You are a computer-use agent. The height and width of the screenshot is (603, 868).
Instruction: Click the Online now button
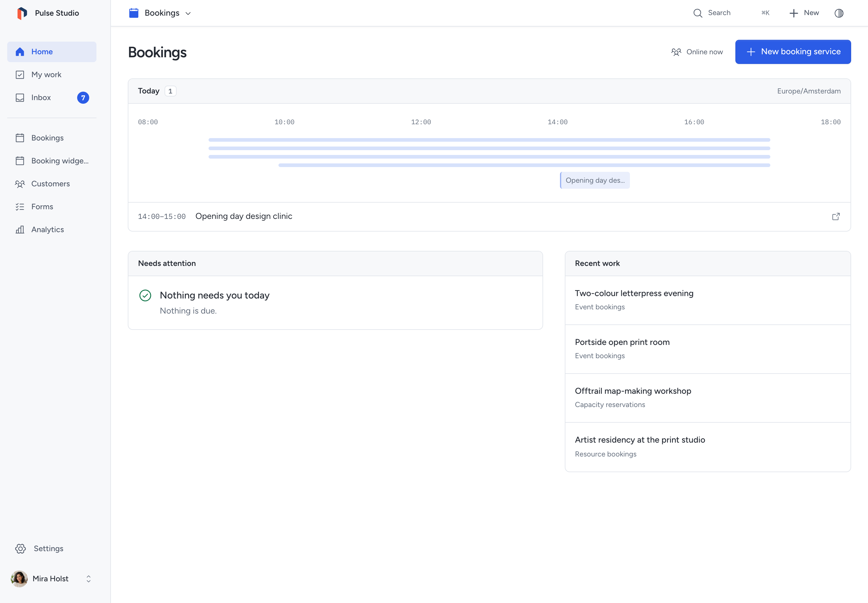[697, 52]
